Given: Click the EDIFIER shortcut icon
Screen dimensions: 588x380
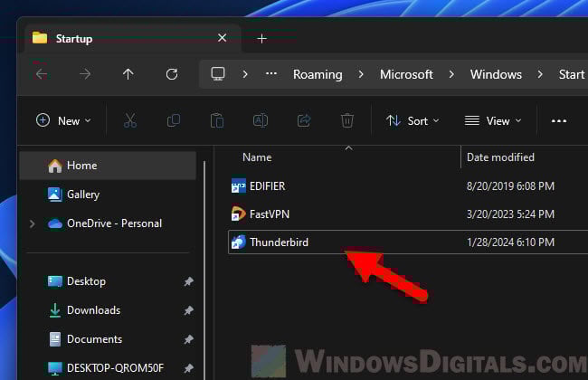Looking at the screenshot, I should (238, 186).
